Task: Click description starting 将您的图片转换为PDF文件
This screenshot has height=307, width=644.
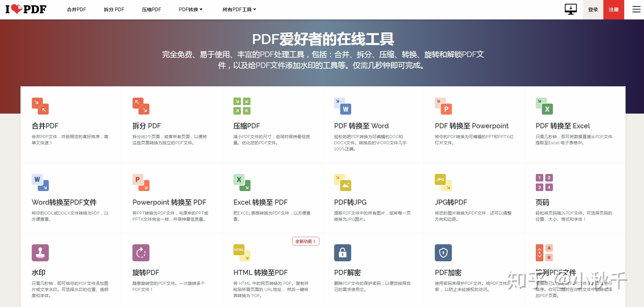Action: click(x=473, y=216)
